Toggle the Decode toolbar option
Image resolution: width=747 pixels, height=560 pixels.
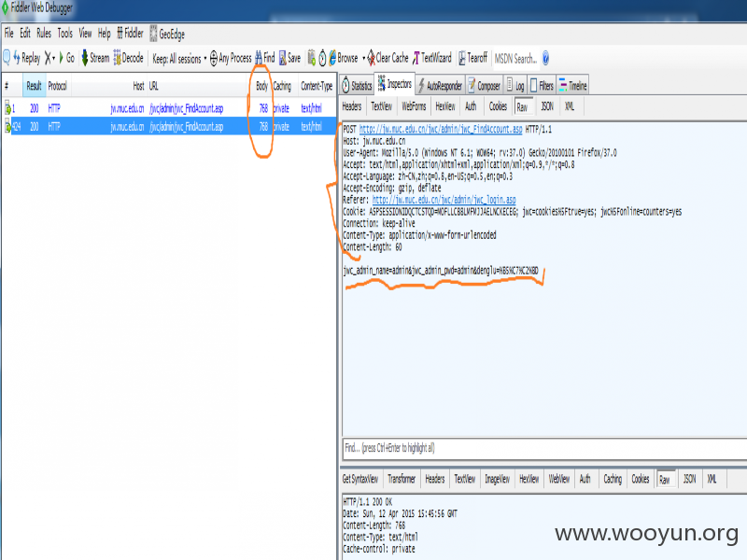coord(128,58)
